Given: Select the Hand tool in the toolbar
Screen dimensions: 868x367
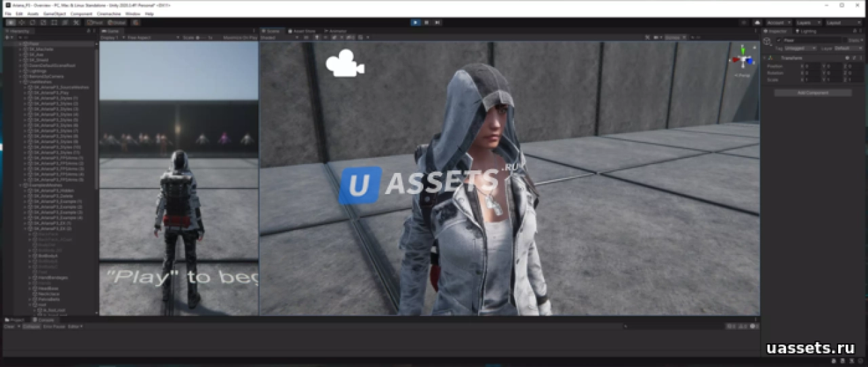Looking at the screenshot, I should point(10,22).
